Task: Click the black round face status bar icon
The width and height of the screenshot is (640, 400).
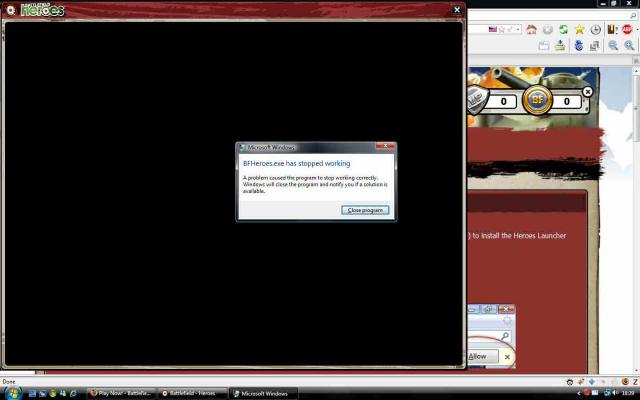Action: coord(570,382)
